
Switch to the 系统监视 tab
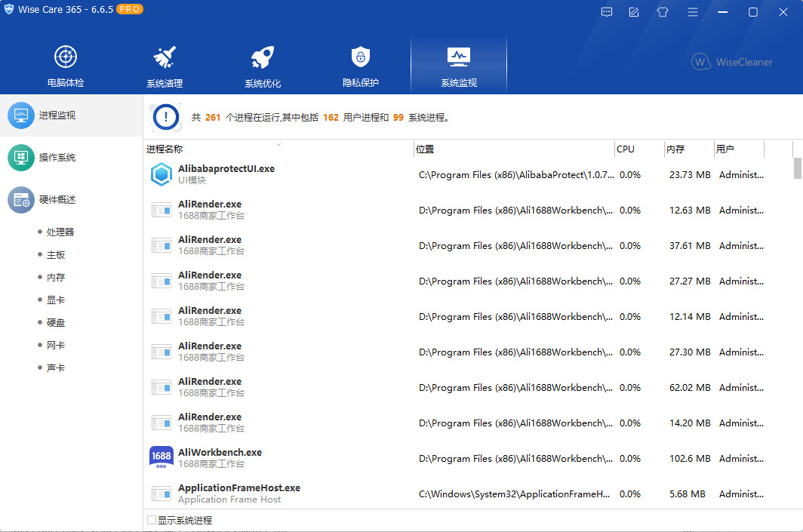click(458, 66)
